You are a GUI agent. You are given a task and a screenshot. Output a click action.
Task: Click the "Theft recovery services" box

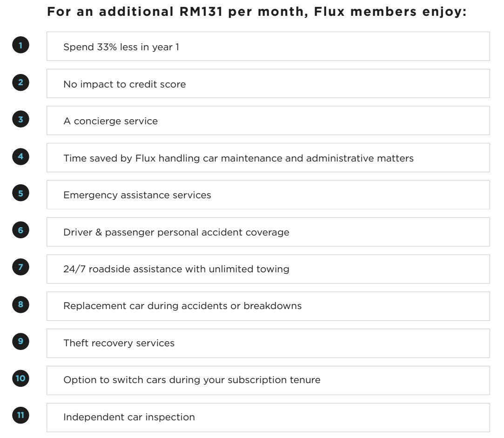coord(268,343)
